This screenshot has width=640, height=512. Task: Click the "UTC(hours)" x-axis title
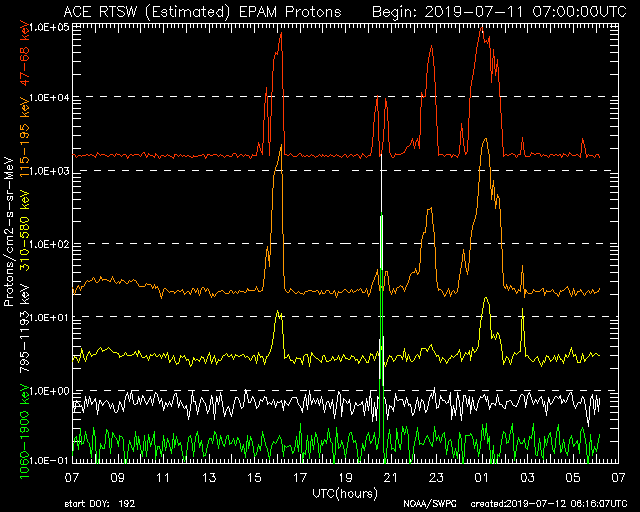pos(345,493)
